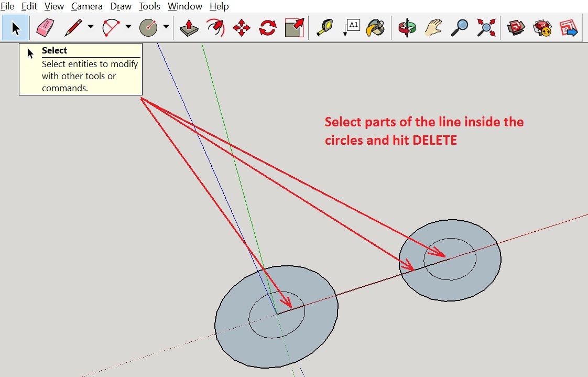Open the Draw menu
The height and width of the screenshot is (377, 588).
(121, 6)
